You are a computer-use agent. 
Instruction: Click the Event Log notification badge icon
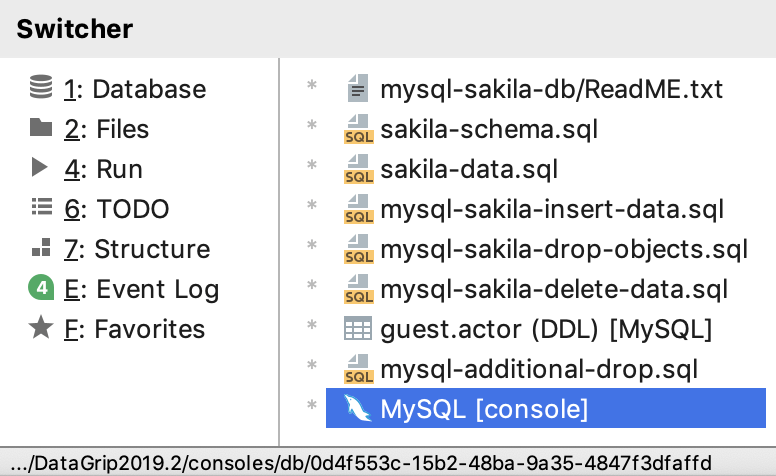(41, 289)
